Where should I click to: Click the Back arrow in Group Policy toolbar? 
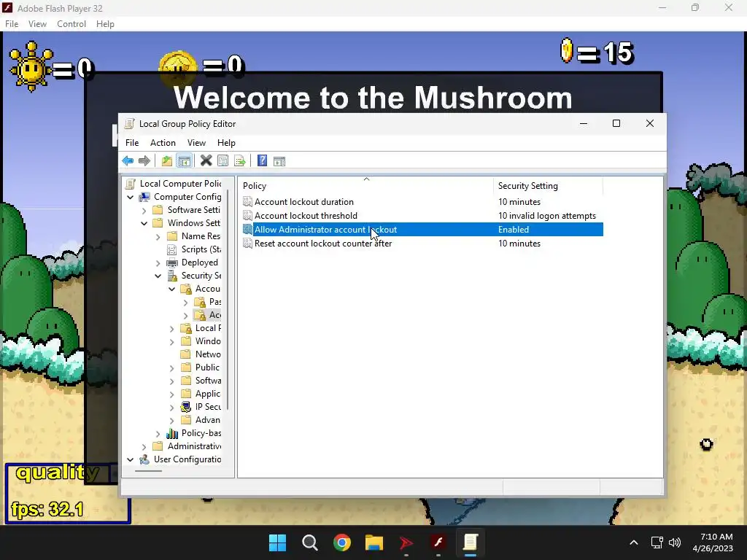pos(128,161)
